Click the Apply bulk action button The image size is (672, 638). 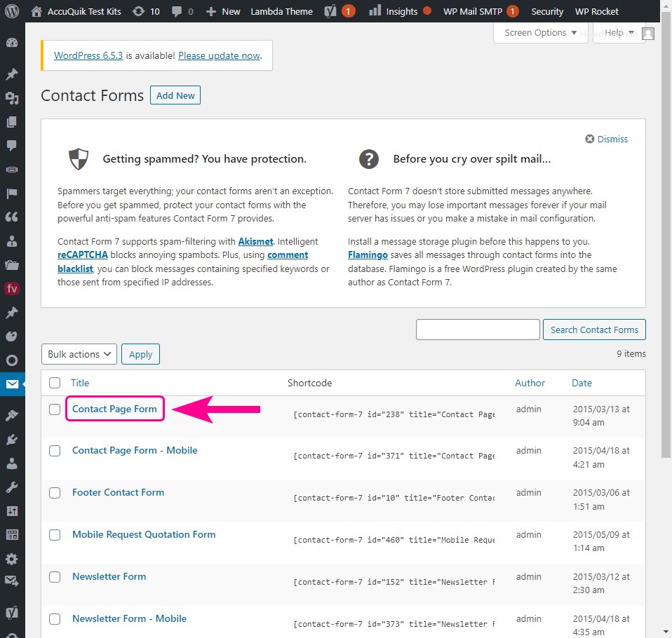[140, 354]
